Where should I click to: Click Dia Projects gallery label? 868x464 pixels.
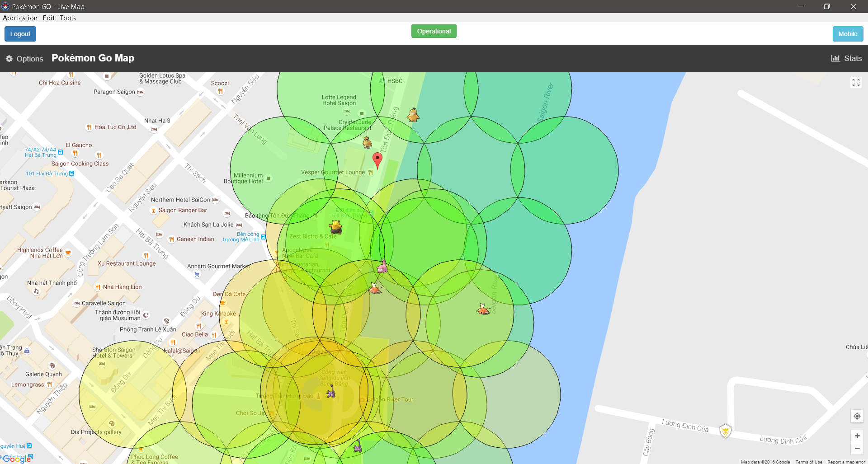(96, 432)
